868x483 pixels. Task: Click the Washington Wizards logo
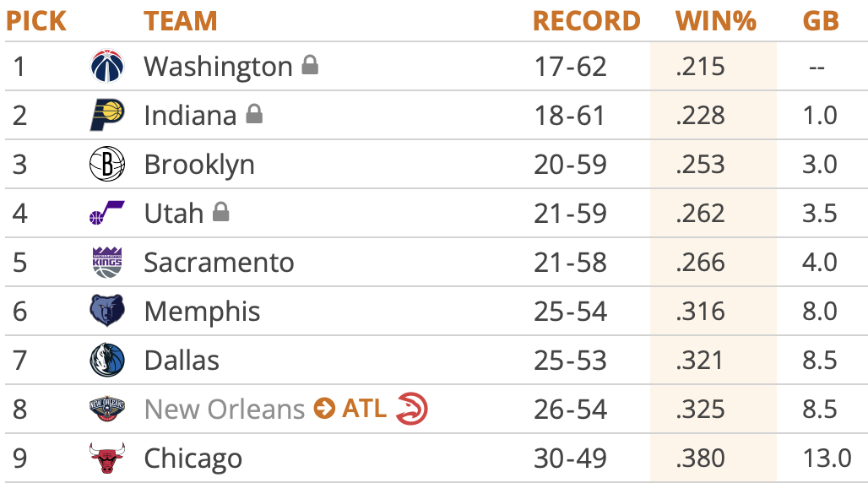tap(107, 67)
